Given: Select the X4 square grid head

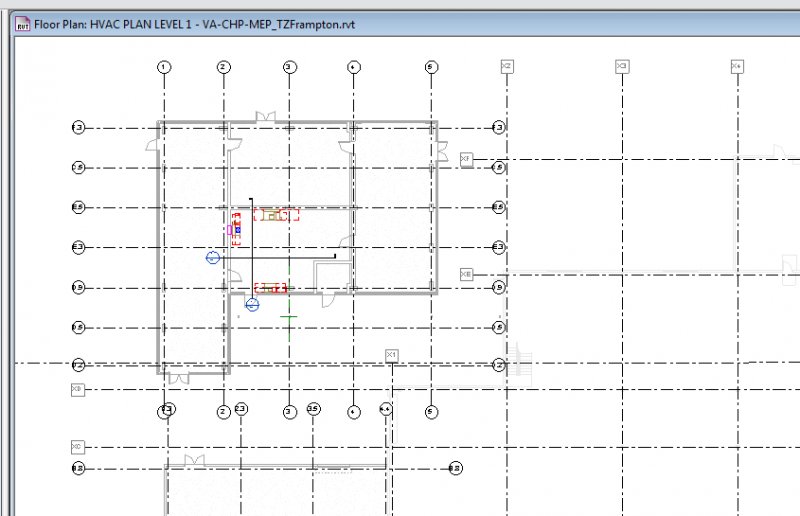Looking at the screenshot, I should [737, 66].
